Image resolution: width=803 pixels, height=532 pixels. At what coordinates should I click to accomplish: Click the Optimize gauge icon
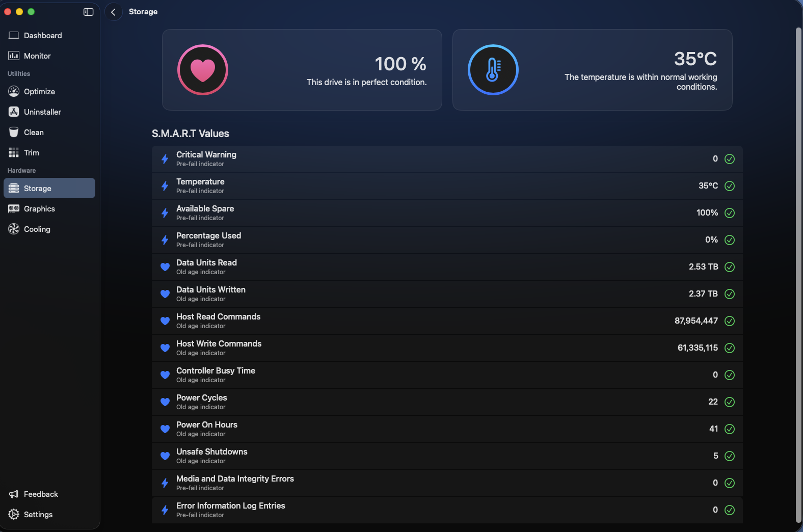(x=14, y=91)
